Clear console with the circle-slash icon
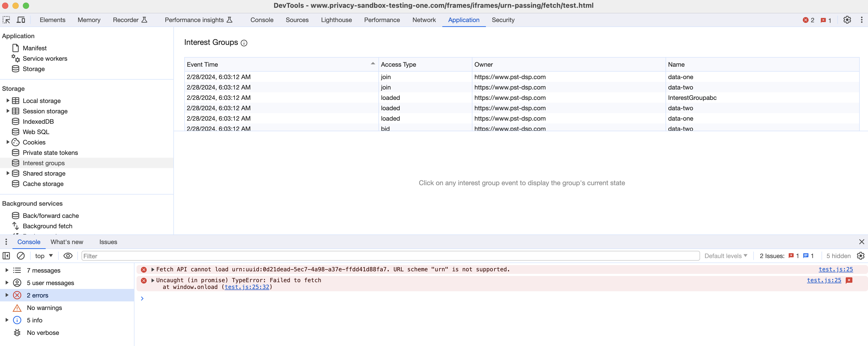The image size is (868, 346). [21, 256]
